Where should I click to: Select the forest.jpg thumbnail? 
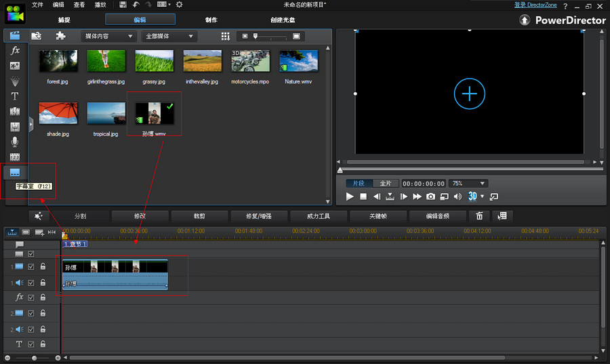tap(58, 62)
